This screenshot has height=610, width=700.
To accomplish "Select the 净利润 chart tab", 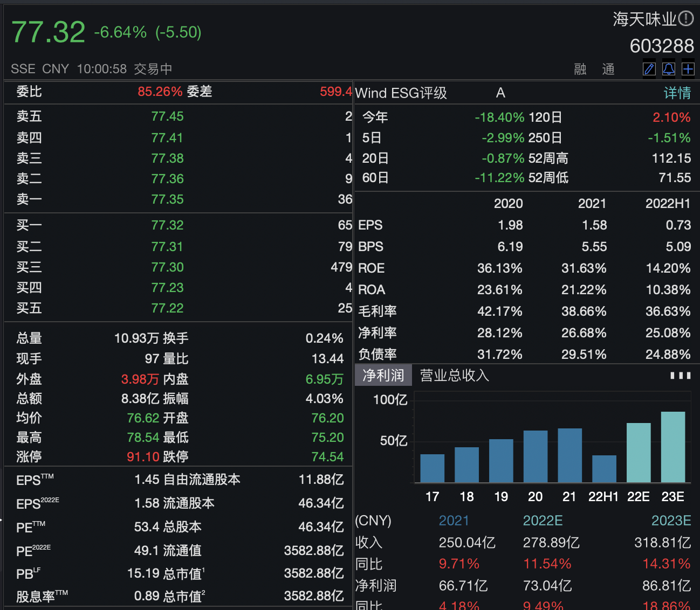I will (383, 375).
